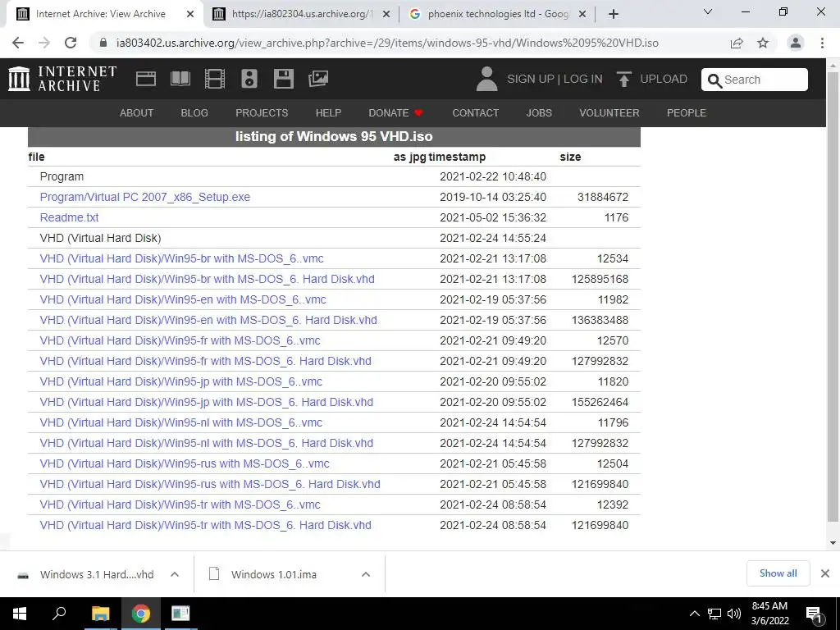Open Win95-en Hard Disk.vhd link
Viewport: 840px width, 630px height.
208,321
